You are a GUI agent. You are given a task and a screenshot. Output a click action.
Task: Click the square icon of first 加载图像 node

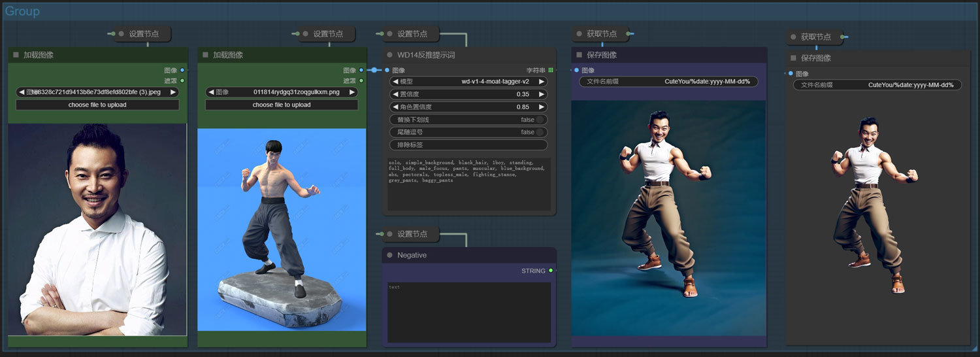pos(16,56)
